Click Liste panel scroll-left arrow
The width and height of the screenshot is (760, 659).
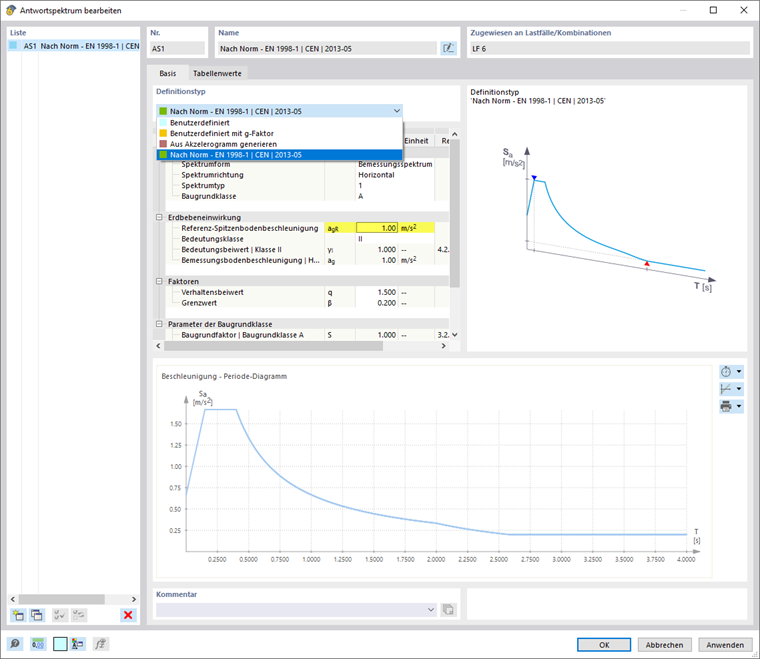[13, 599]
